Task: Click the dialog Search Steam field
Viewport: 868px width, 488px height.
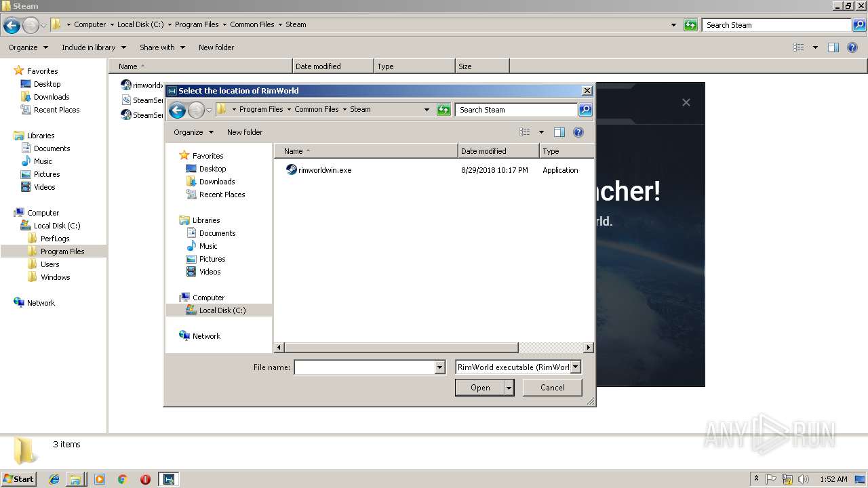Action: (x=517, y=110)
